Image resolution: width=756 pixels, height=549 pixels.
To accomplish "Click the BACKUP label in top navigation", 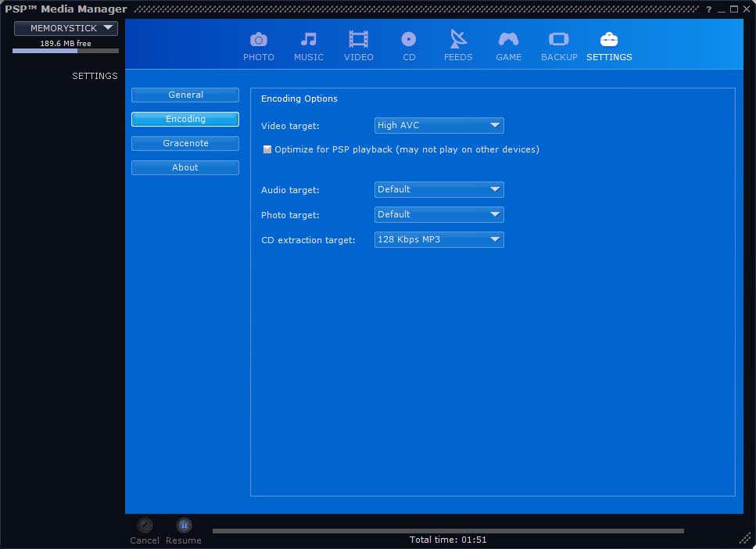I will pos(559,57).
